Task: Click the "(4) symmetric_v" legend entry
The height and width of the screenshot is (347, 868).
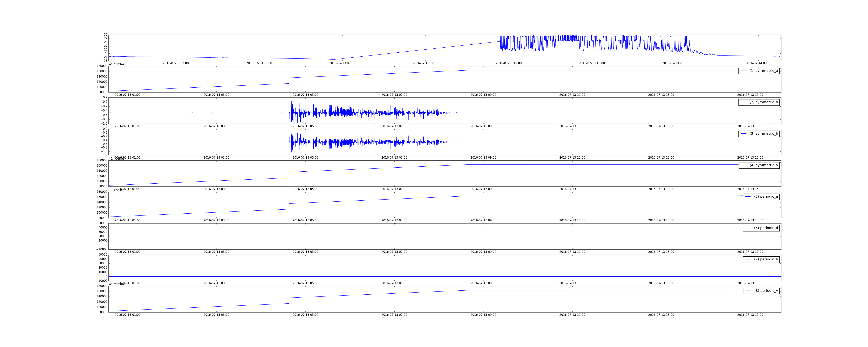Action: [x=759, y=165]
